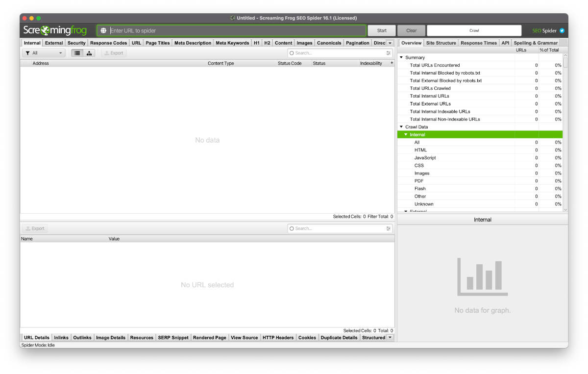The width and height of the screenshot is (588, 374).
Task: Switch the Internal table to tree view
Action: (89, 53)
